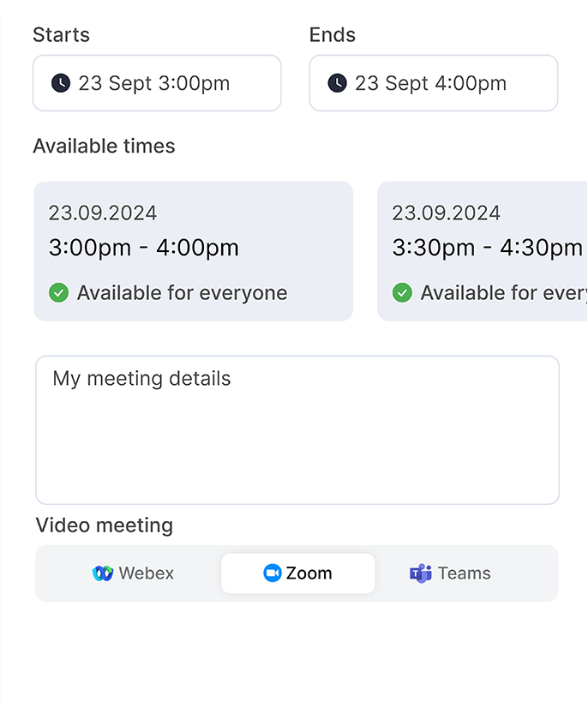This screenshot has height=720, width=588.
Task: Click the 23 Sept 3:00pm text
Action: (x=154, y=84)
